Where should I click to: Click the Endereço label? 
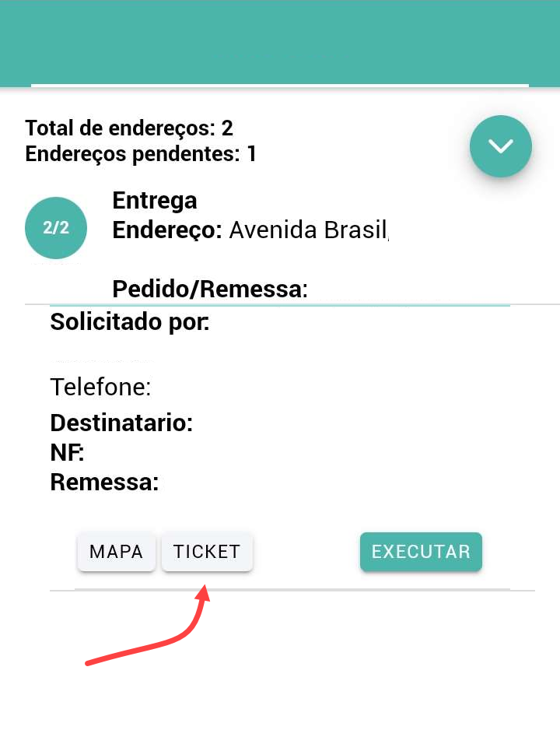pyautogui.click(x=167, y=230)
